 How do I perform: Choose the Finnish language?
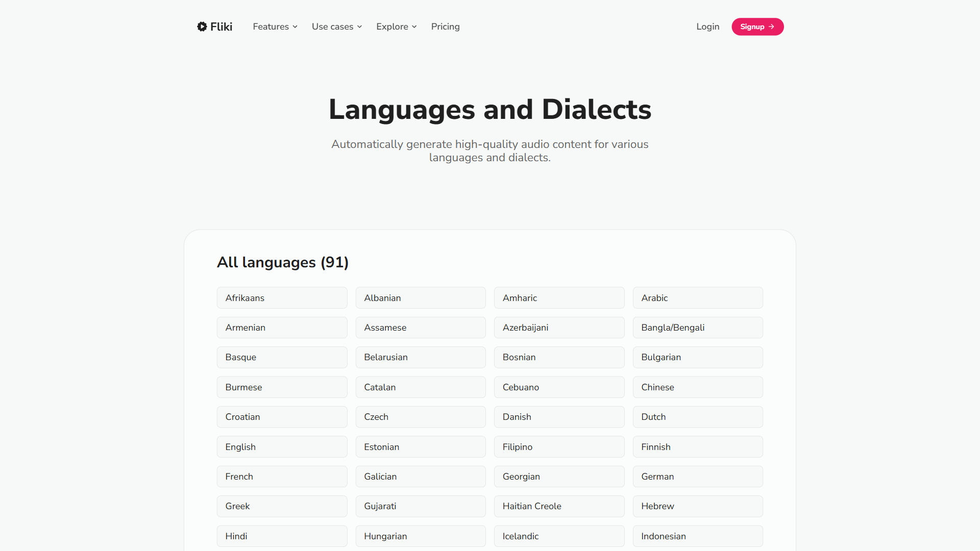click(698, 447)
